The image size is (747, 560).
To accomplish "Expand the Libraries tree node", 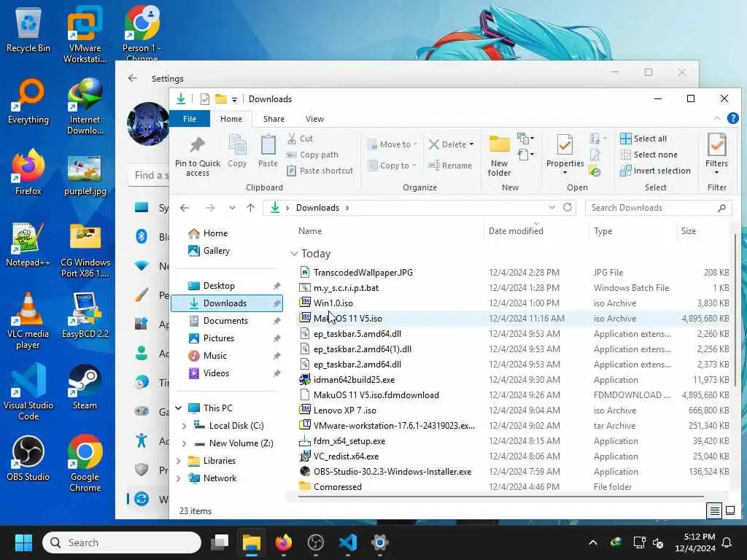I will tap(179, 461).
